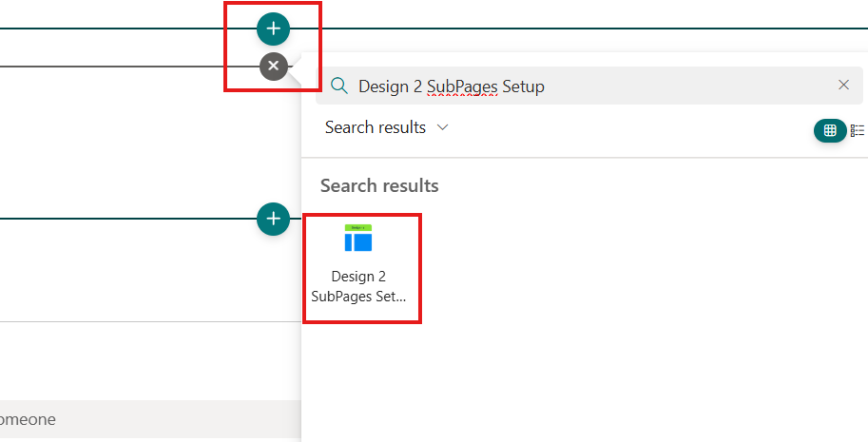Click the lower teal plus add button
Screen dimensions: 868x442
pos(273,220)
